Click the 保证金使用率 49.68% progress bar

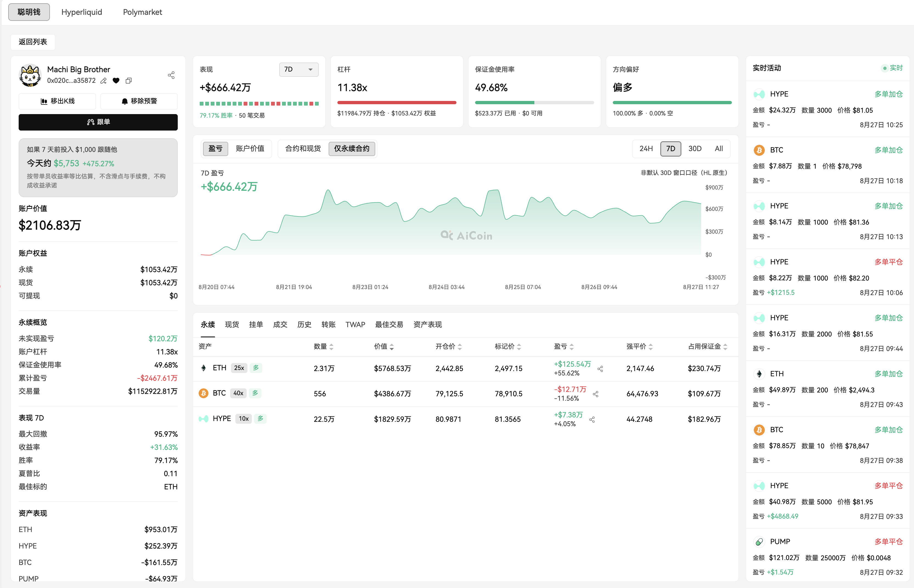tap(534, 103)
